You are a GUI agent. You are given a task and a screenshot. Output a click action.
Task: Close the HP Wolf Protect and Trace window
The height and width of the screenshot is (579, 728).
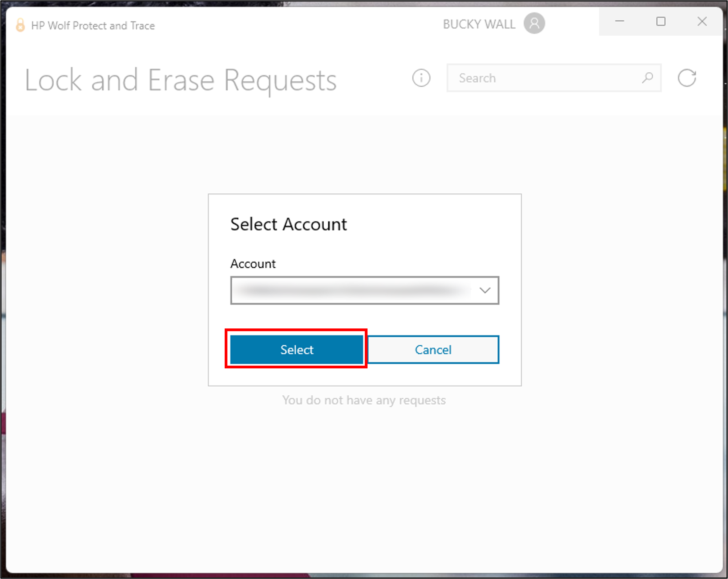tap(703, 22)
